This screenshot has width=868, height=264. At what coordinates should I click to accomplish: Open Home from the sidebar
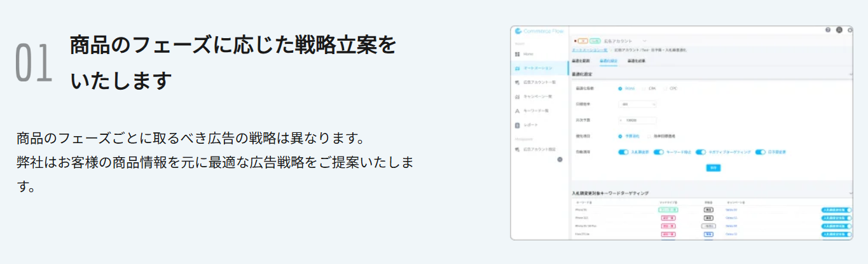click(x=528, y=54)
